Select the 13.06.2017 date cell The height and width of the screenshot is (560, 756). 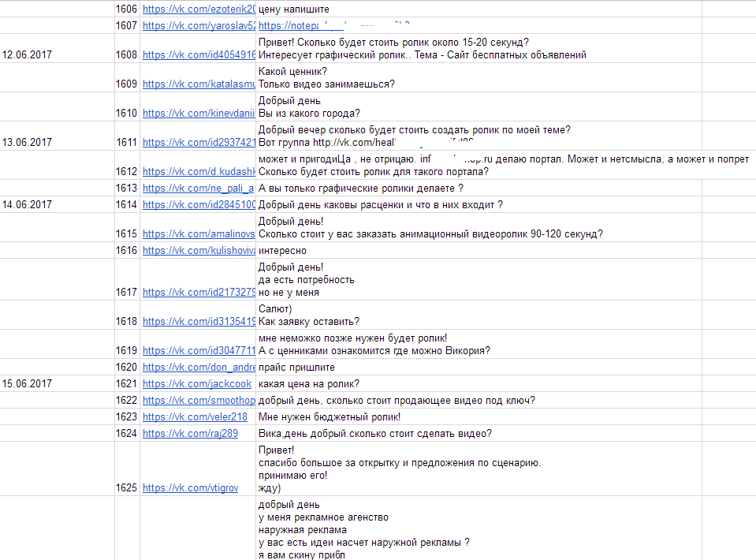click(57, 143)
